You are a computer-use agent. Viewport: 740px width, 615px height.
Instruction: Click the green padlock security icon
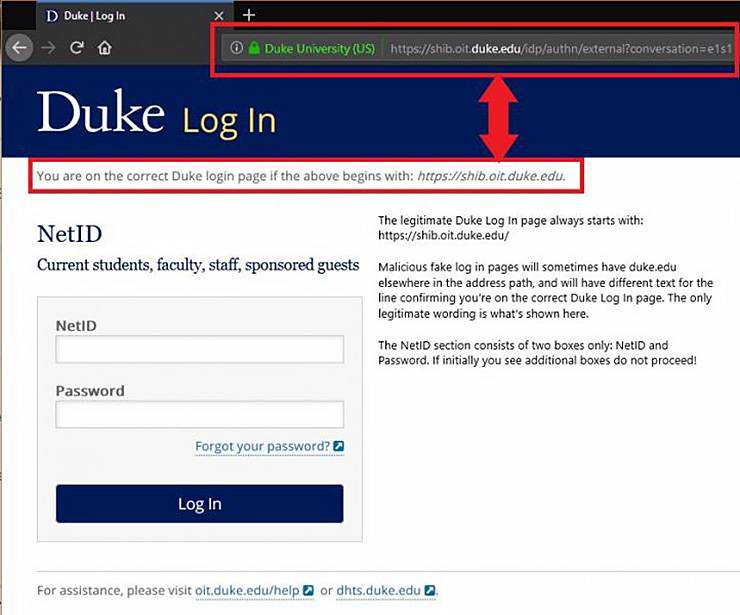click(254, 48)
